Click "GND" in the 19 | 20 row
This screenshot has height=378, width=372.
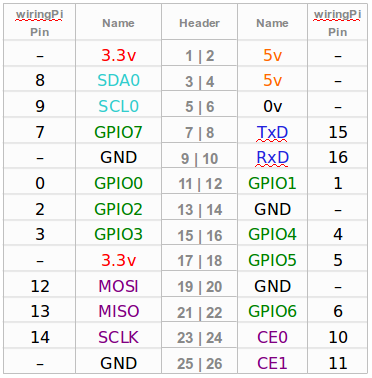click(272, 286)
